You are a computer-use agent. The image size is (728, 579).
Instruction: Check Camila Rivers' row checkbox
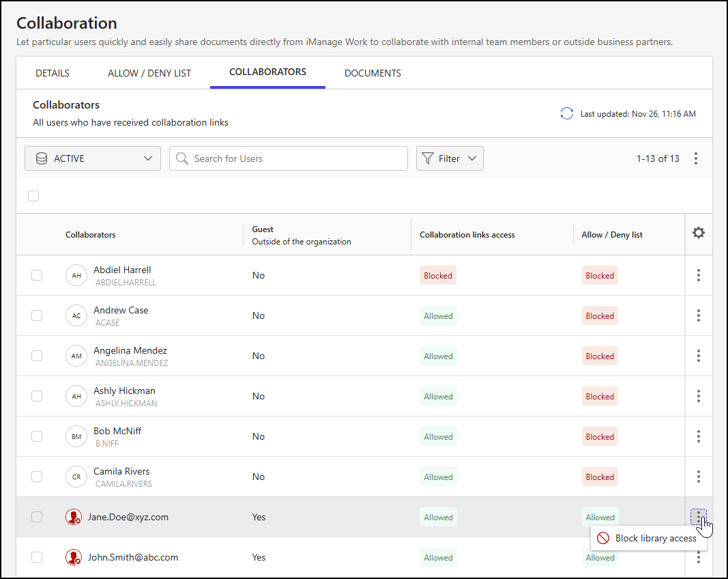pos(37,477)
